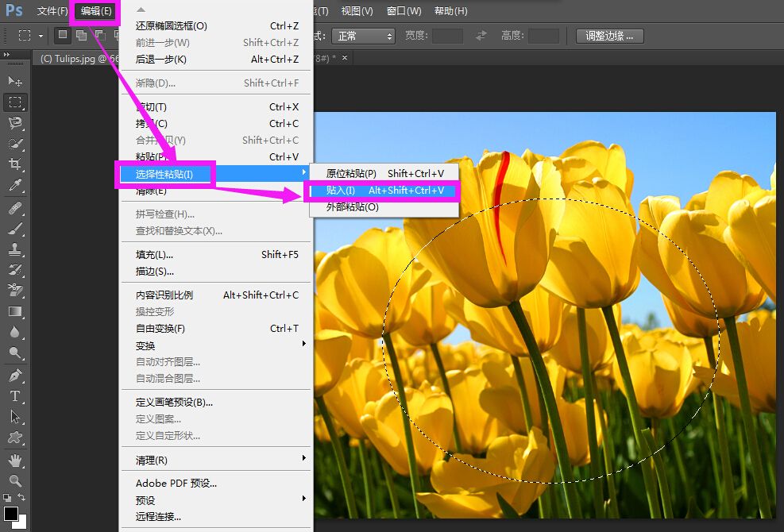Select the History Brush tool
This screenshot has width=784, height=532.
pyautogui.click(x=15, y=270)
